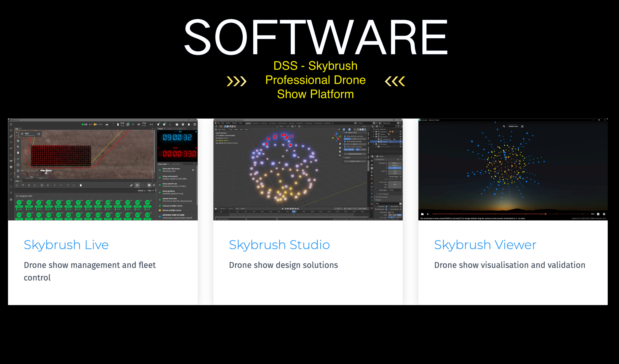
Task: Open Blender Render menu
Action: tap(228, 123)
